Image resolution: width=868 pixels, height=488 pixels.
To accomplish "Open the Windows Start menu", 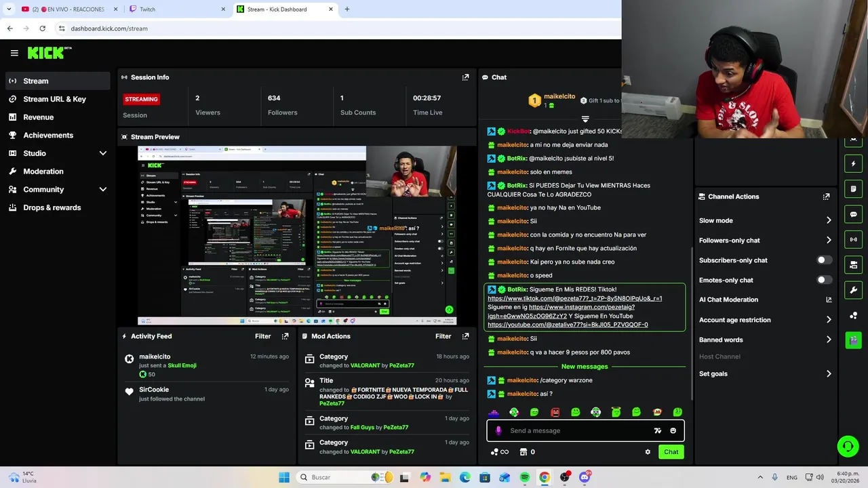I will click(x=284, y=477).
